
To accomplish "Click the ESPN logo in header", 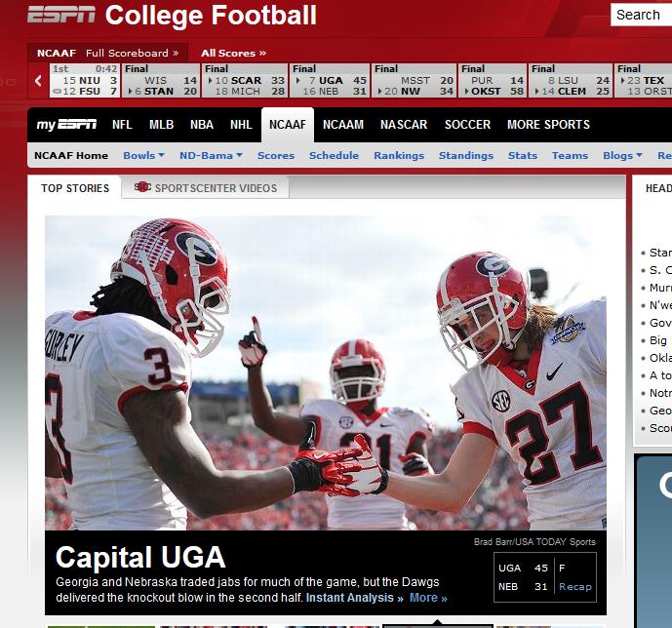I will click(61, 15).
